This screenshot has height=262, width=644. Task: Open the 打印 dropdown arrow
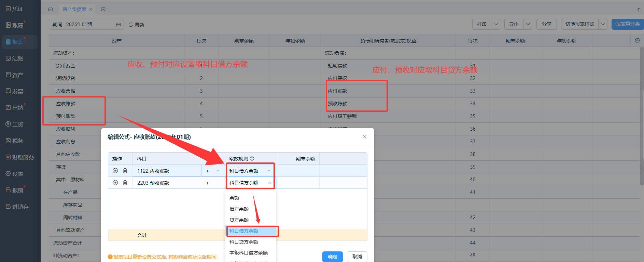tap(496, 24)
